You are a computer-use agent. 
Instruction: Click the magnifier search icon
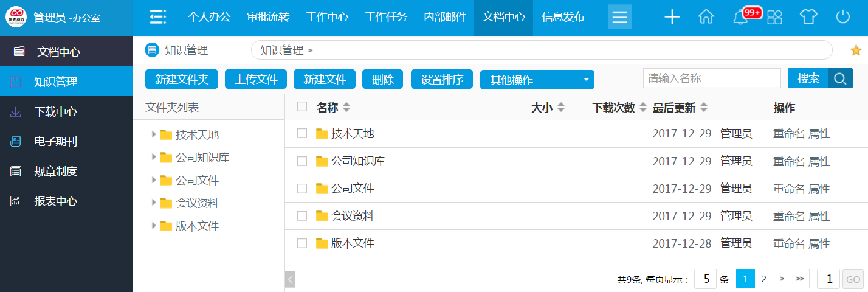click(841, 78)
